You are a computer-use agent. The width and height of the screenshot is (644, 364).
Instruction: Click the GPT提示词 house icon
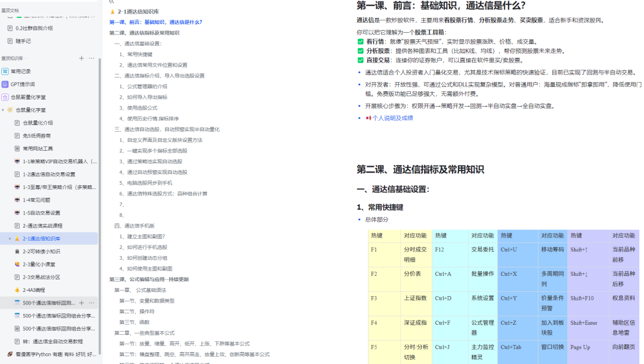point(5,84)
